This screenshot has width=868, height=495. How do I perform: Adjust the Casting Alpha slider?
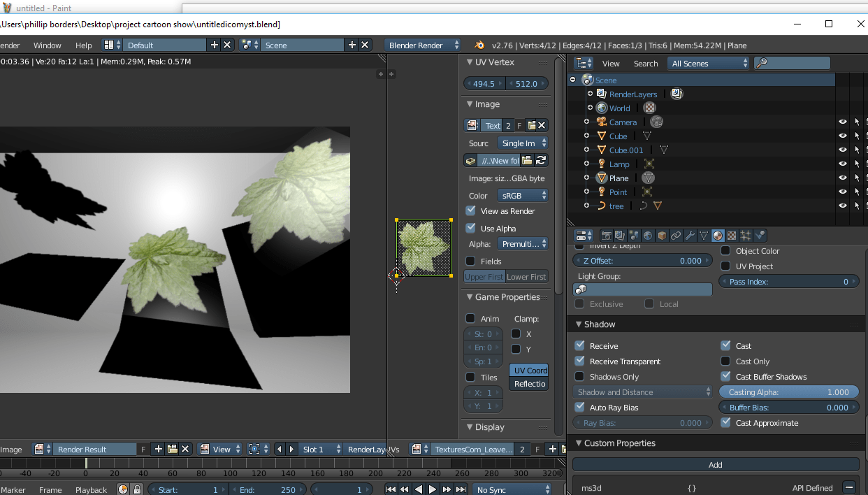coord(788,392)
